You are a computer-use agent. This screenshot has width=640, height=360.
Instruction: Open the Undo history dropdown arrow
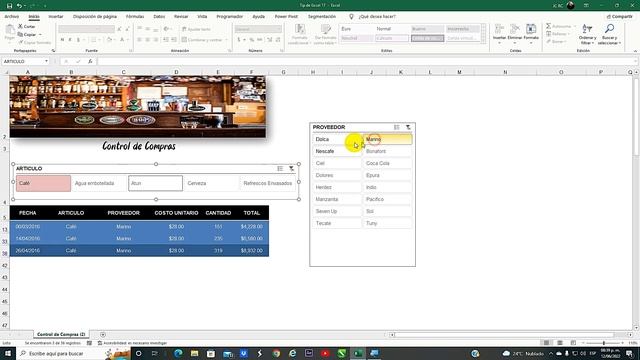pos(25,6)
